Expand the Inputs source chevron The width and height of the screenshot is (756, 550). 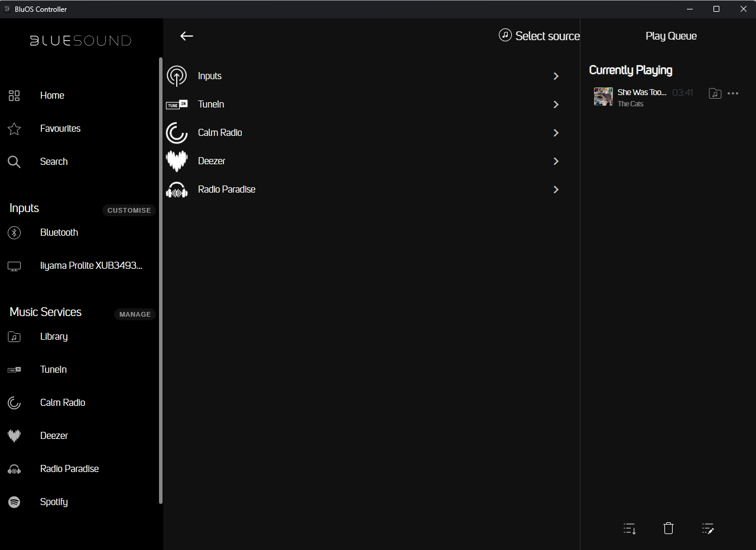click(556, 76)
